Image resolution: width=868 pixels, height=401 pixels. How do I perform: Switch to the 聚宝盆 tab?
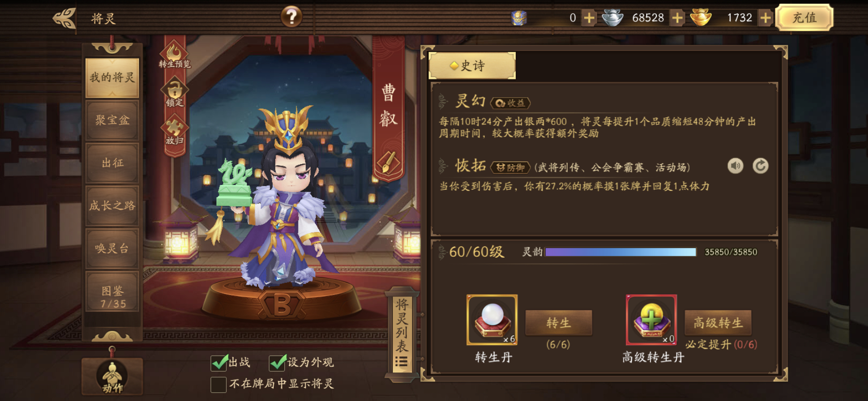pyautogui.click(x=112, y=120)
